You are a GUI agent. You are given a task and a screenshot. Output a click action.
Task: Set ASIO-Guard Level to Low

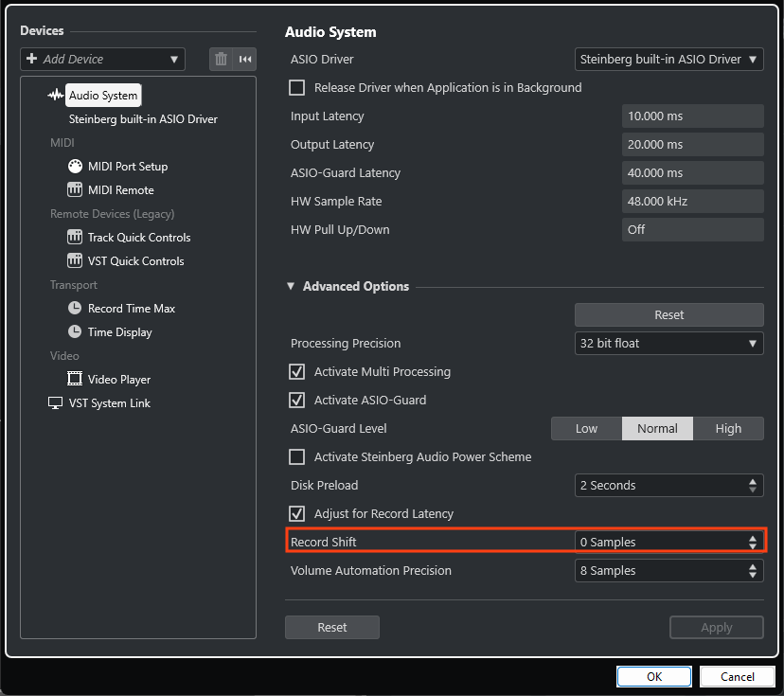coord(586,429)
